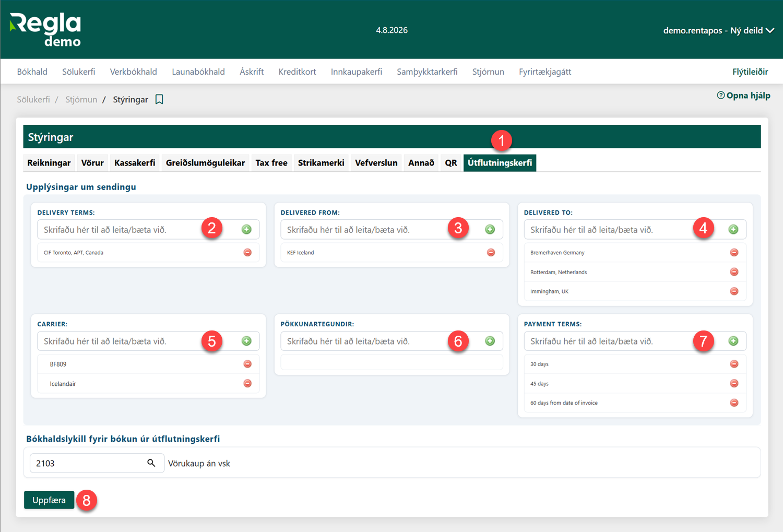This screenshot has height=532, width=783.
Task: Remove the Rotterdam, Netherlands entry
Action: tap(734, 272)
